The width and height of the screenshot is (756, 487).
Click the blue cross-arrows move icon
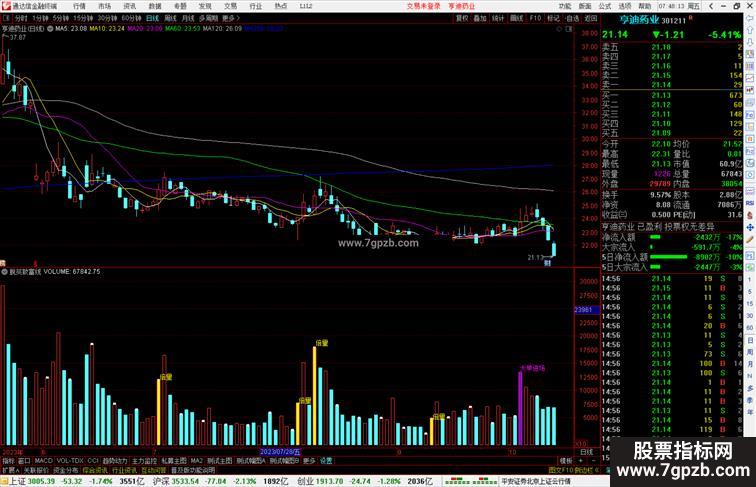pyautogui.click(x=750, y=227)
